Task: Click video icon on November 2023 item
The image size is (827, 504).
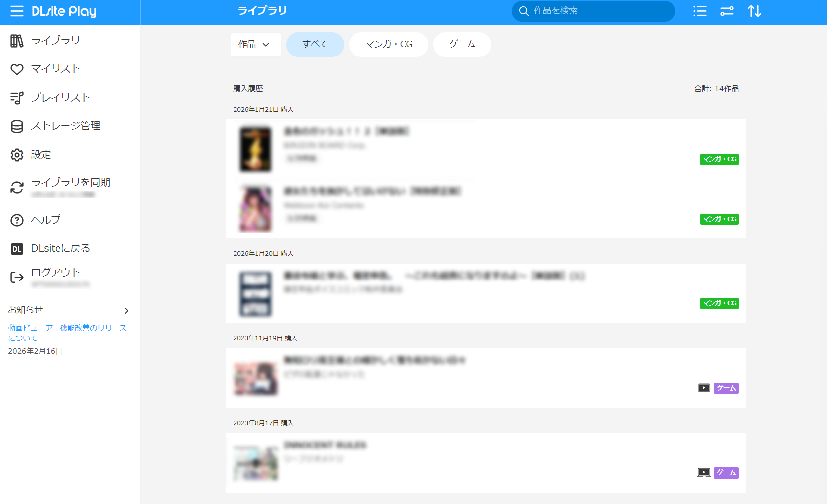Action: click(704, 388)
